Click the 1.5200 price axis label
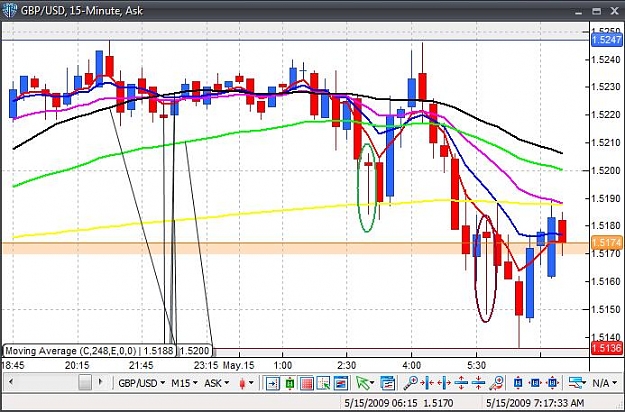 coord(606,171)
